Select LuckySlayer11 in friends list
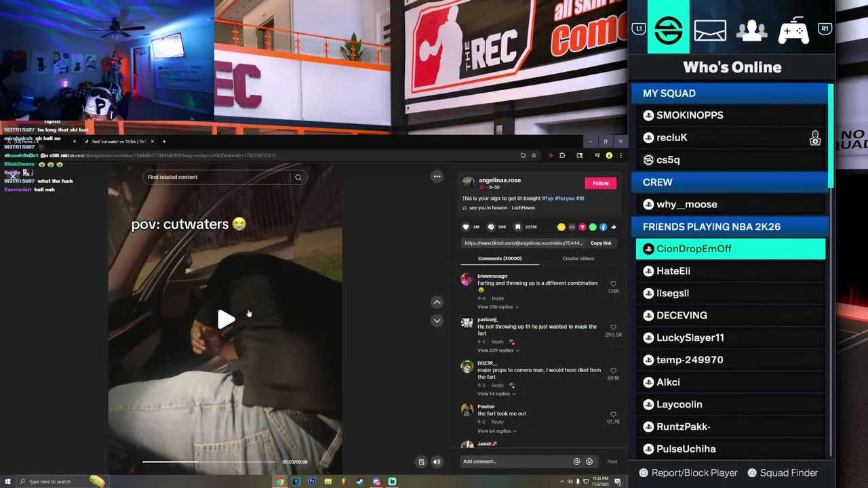The width and height of the screenshot is (868, 488). (730, 338)
